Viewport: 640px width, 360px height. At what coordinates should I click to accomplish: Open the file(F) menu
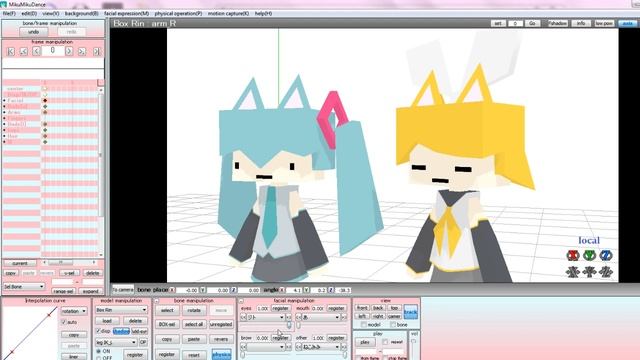point(9,13)
